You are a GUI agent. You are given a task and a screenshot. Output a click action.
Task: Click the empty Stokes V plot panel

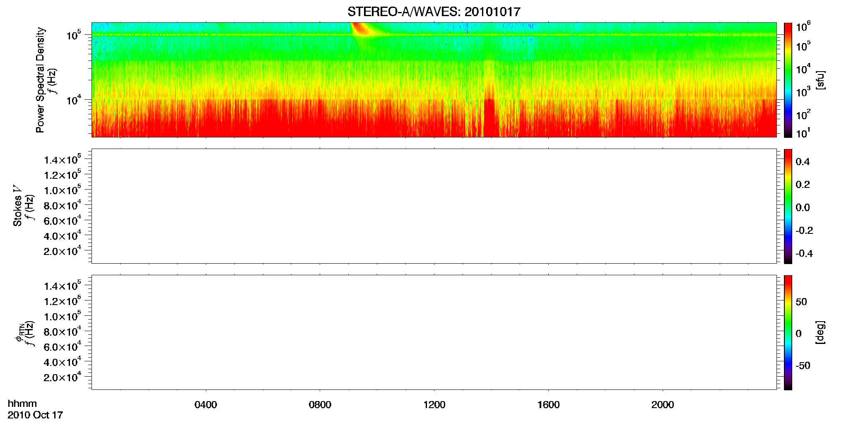coord(434,206)
